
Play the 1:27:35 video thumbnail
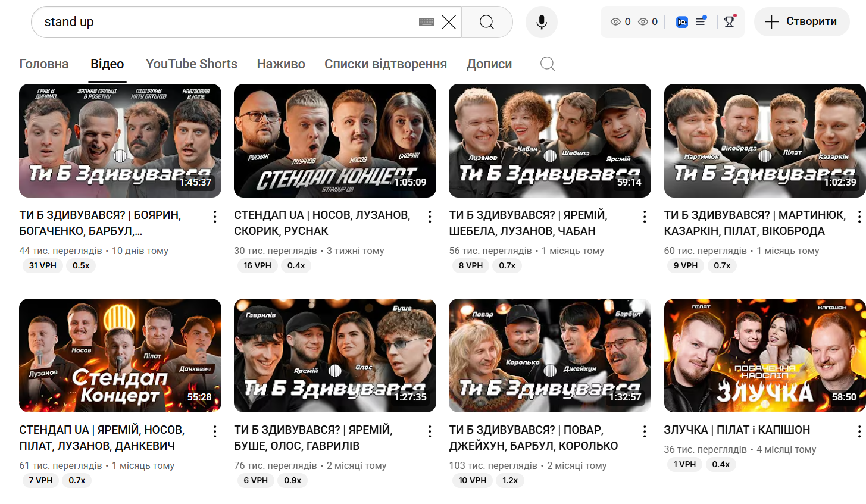[x=335, y=355]
